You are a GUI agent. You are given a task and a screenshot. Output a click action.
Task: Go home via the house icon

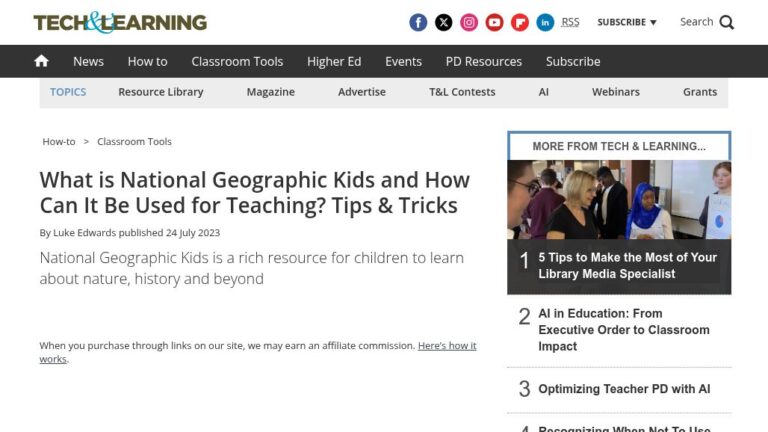tap(42, 61)
